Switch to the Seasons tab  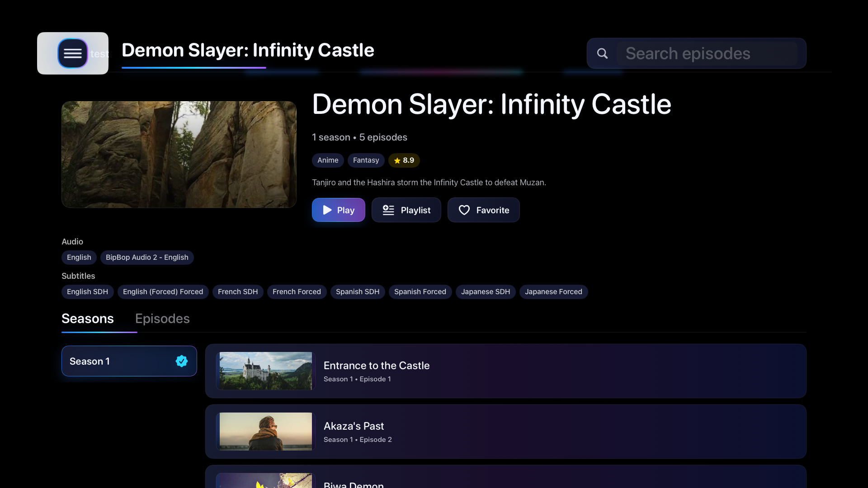coord(88,319)
